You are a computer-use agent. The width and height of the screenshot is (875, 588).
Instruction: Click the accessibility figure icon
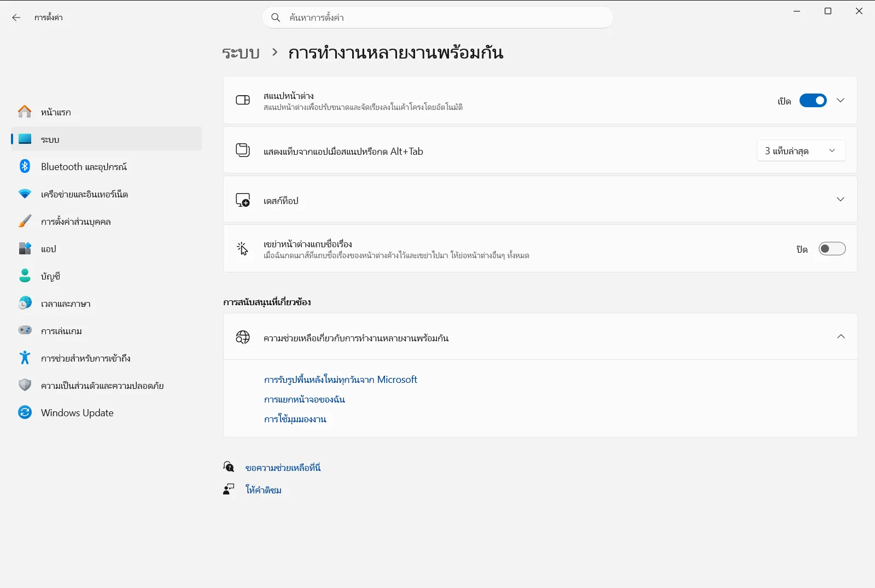25,358
